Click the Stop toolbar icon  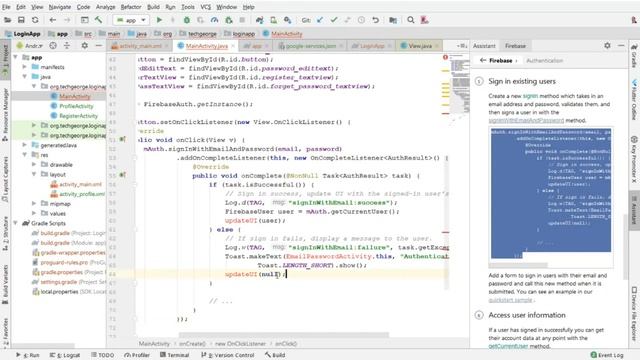pos(242,20)
